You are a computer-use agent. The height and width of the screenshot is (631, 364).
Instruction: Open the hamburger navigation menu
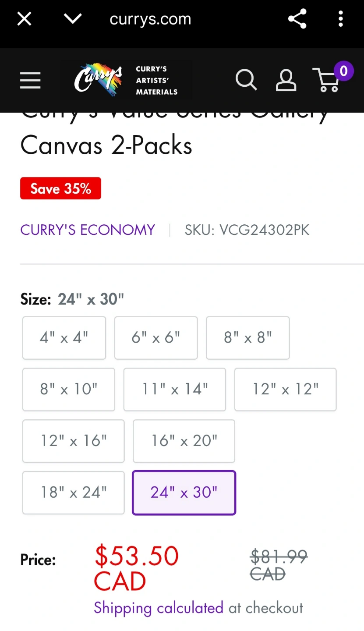pos(30,80)
